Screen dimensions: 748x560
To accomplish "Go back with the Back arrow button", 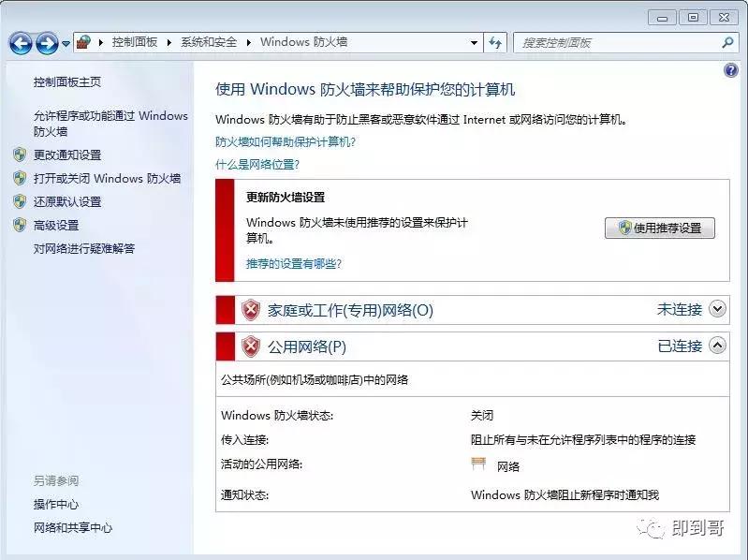I will point(21,43).
